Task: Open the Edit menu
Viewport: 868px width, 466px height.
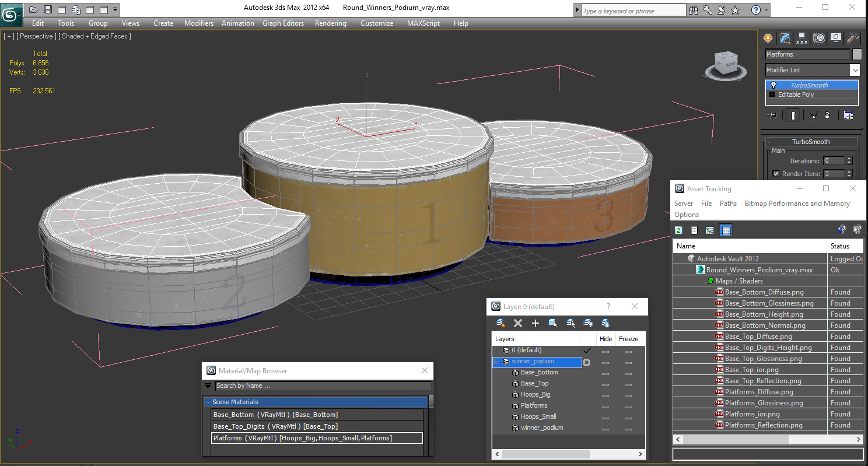Action: [x=38, y=23]
